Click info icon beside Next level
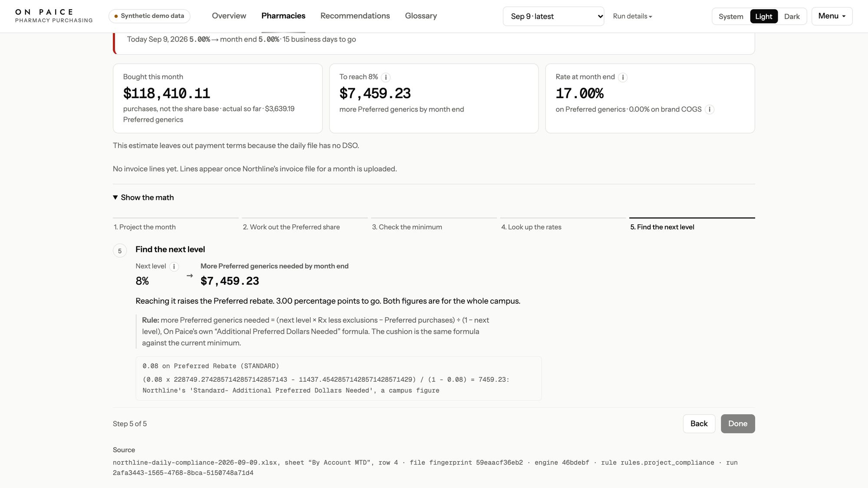Image resolution: width=868 pixels, height=488 pixels. (174, 266)
